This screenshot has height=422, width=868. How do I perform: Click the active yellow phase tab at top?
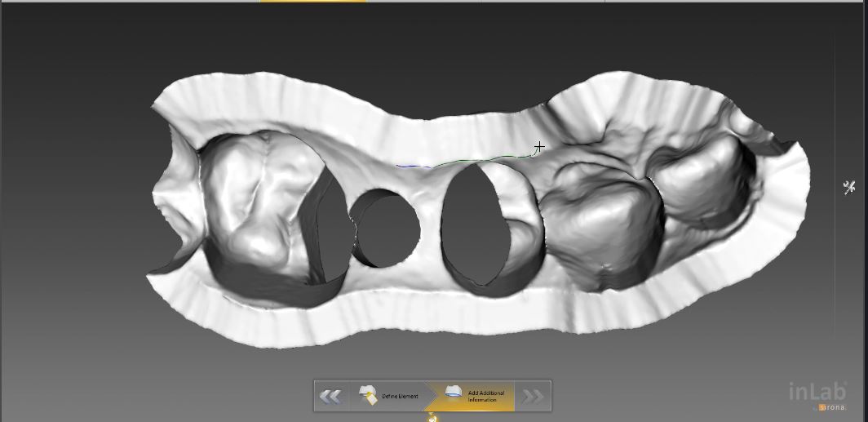point(312,1)
